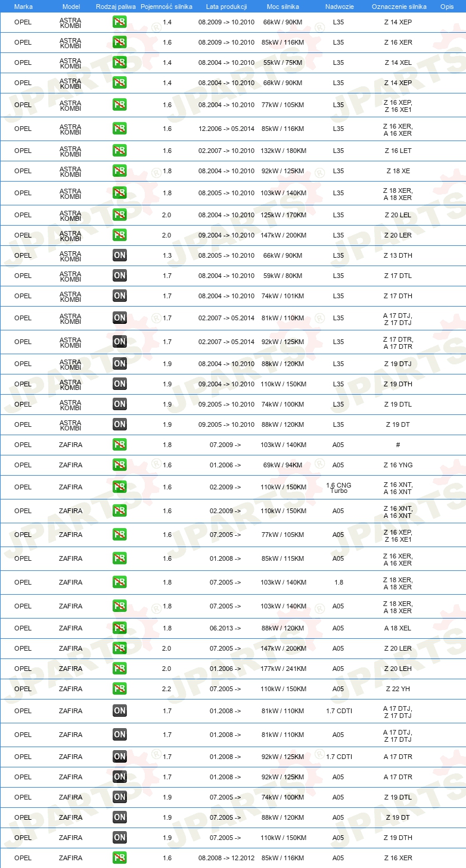Click the petrol icon in the Astra Kombi Z 20 LER row

point(120,235)
